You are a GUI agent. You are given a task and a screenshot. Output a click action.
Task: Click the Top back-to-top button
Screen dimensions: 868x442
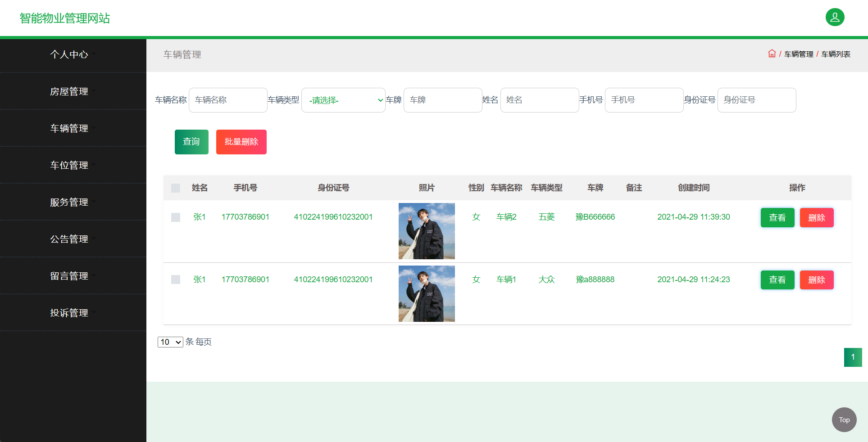tap(844, 419)
